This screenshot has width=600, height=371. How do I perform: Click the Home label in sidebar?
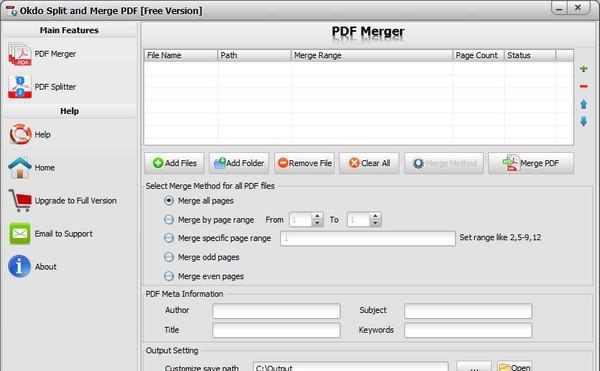pyautogui.click(x=44, y=168)
